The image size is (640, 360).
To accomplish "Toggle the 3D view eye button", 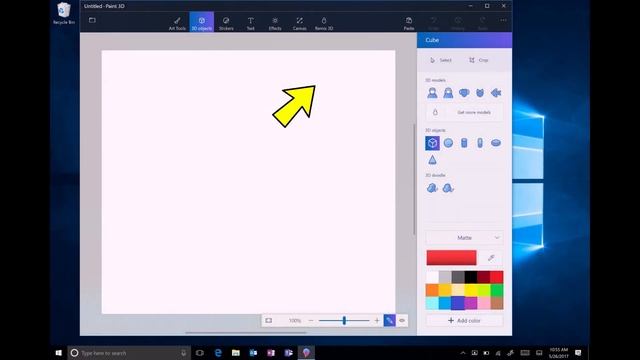I will point(402,320).
